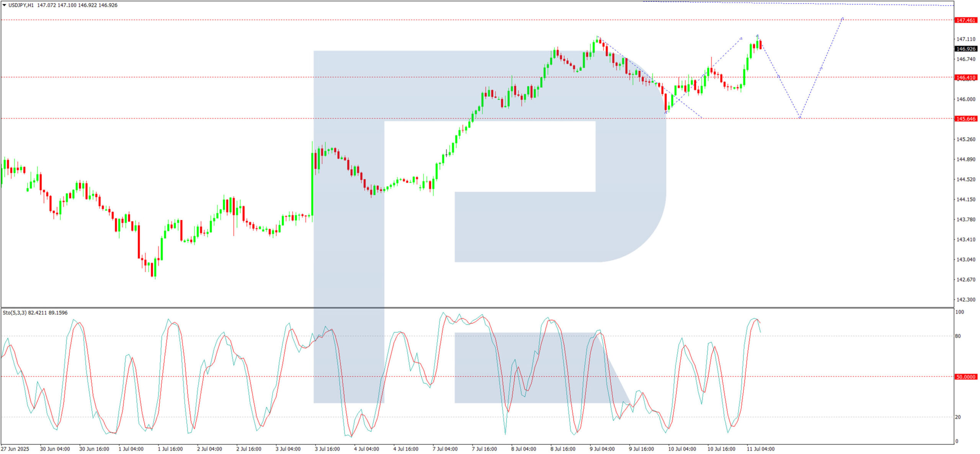980x454 pixels.
Task: Click the 142.300 price scale value
Action: coord(966,299)
